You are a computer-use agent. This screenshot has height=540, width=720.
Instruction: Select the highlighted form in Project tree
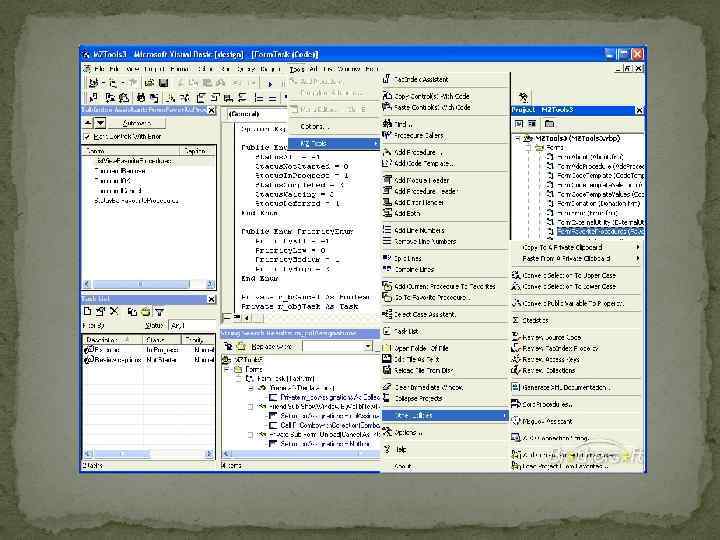tap(600, 231)
